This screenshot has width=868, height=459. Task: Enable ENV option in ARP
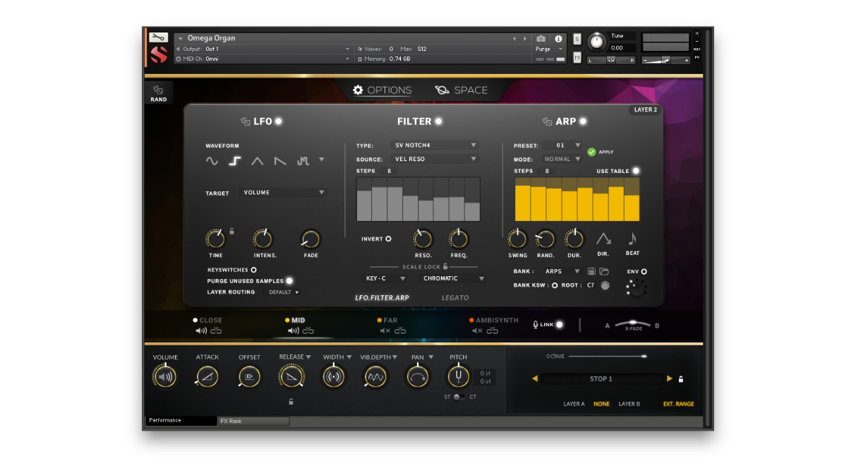[x=644, y=271]
